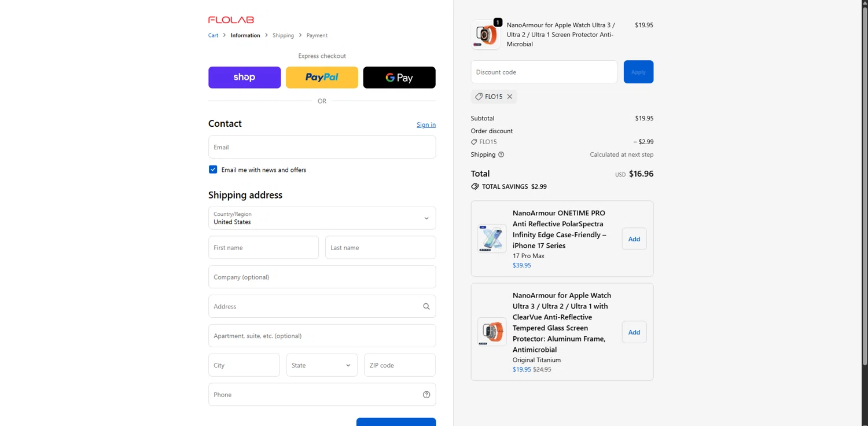Click the iPhone 17 protector thumbnail
Viewport: 868px width, 426px height.
(x=492, y=238)
